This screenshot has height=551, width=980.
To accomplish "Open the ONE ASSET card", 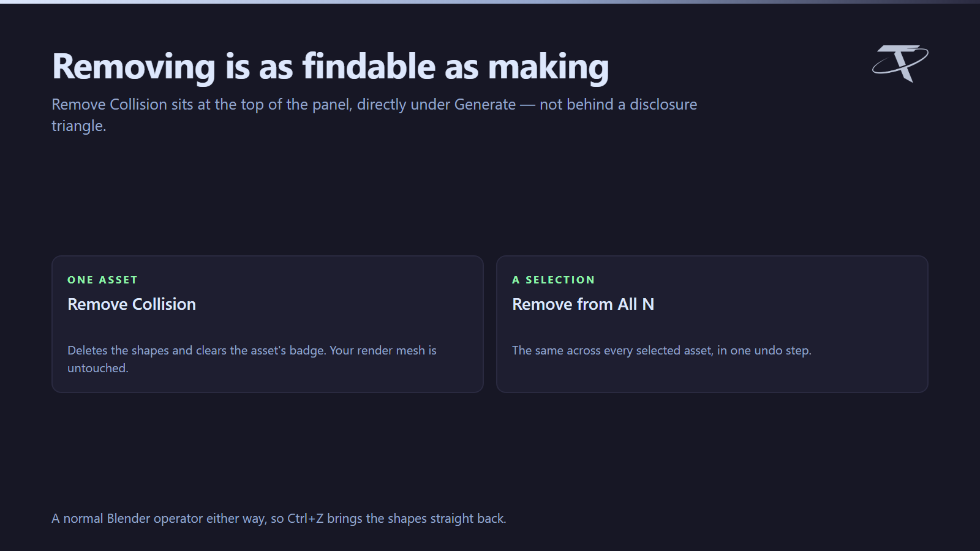I will (x=268, y=324).
